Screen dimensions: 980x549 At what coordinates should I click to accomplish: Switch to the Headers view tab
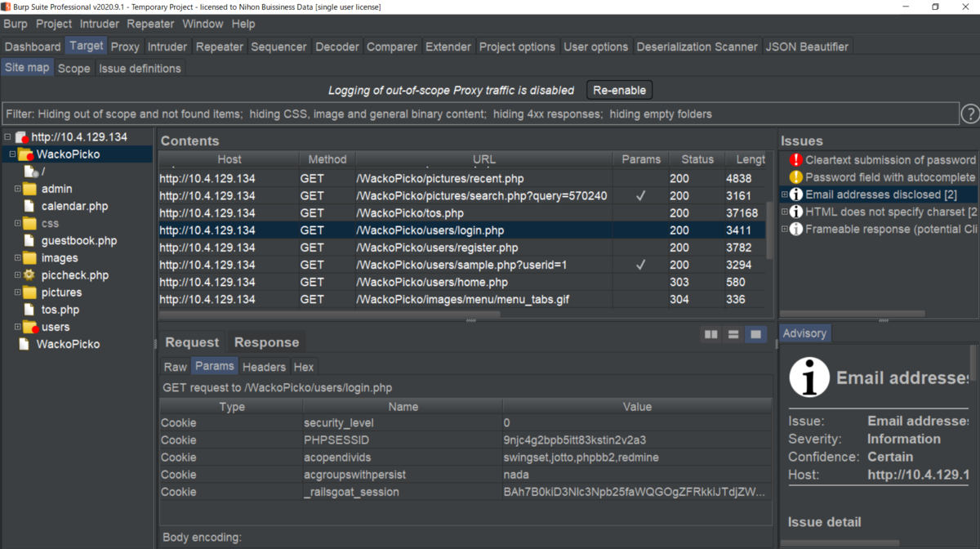tap(264, 367)
